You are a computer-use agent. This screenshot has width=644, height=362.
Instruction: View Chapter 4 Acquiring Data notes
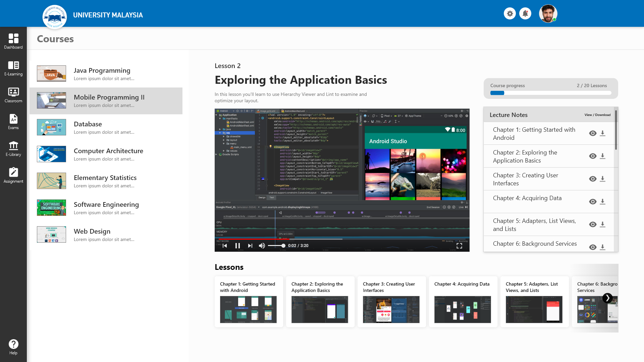tap(593, 202)
